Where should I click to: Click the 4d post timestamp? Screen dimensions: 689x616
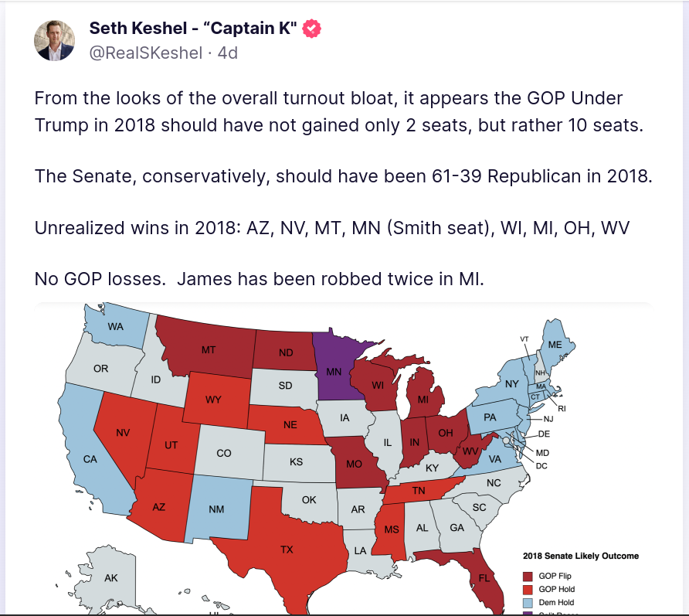click(228, 53)
